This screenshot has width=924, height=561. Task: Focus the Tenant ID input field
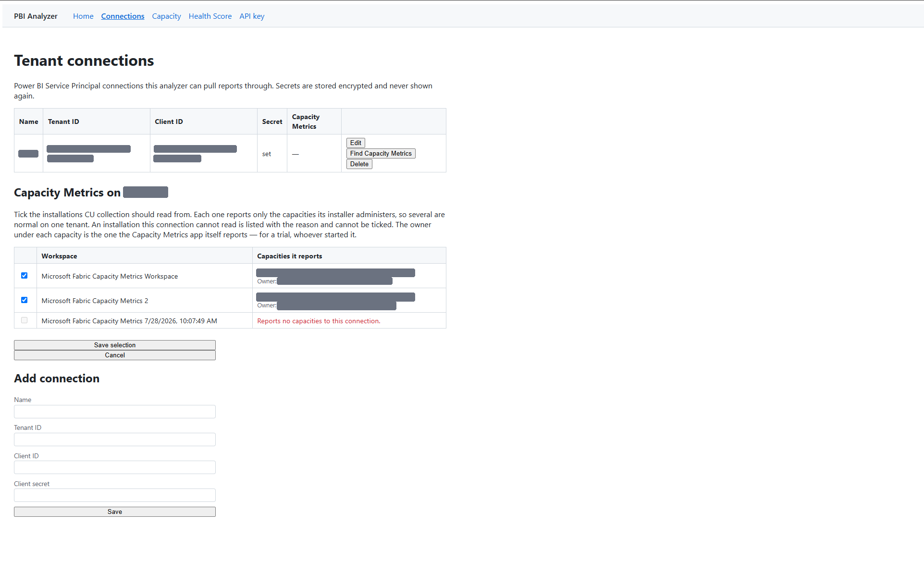tap(115, 439)
